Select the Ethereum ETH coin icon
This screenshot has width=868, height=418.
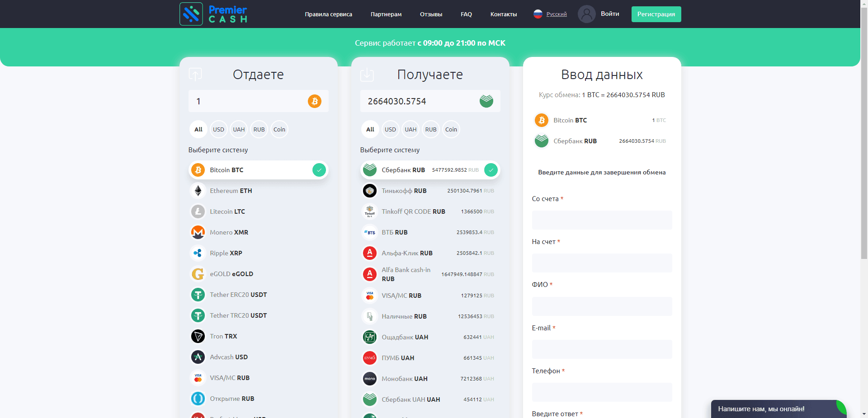point(198,191)
